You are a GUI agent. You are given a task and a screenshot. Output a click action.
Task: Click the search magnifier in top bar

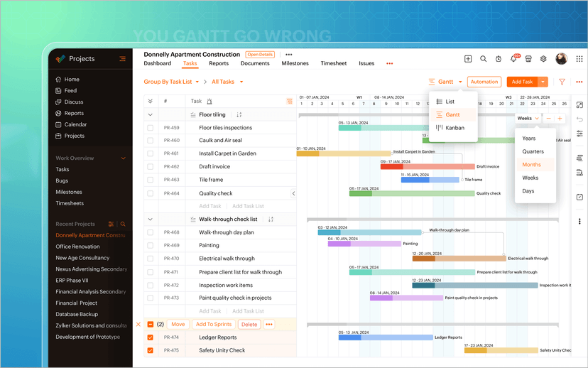point(484,59)
